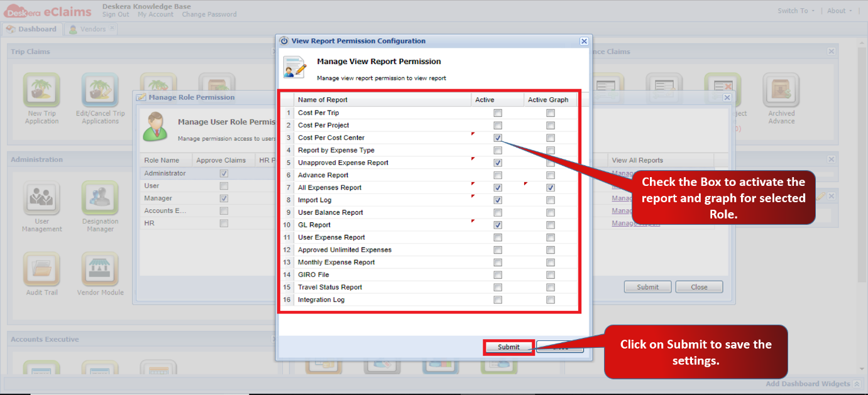The image size is (868, 395).
Task: Select the GIRO File report row
Action: pyautogui.click(x=429, y=274)
